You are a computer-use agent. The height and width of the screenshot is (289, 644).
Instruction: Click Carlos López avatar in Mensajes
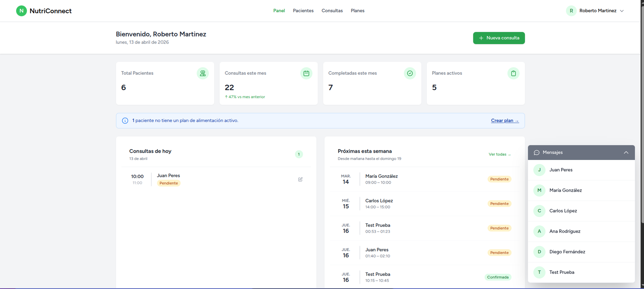539,211
